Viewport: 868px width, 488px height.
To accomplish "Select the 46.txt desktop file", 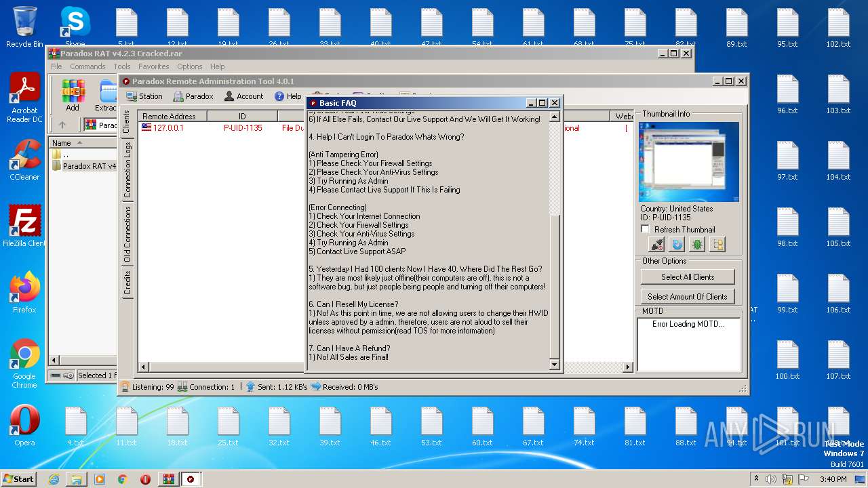I will pyautogui.click(x=380, y=427).
